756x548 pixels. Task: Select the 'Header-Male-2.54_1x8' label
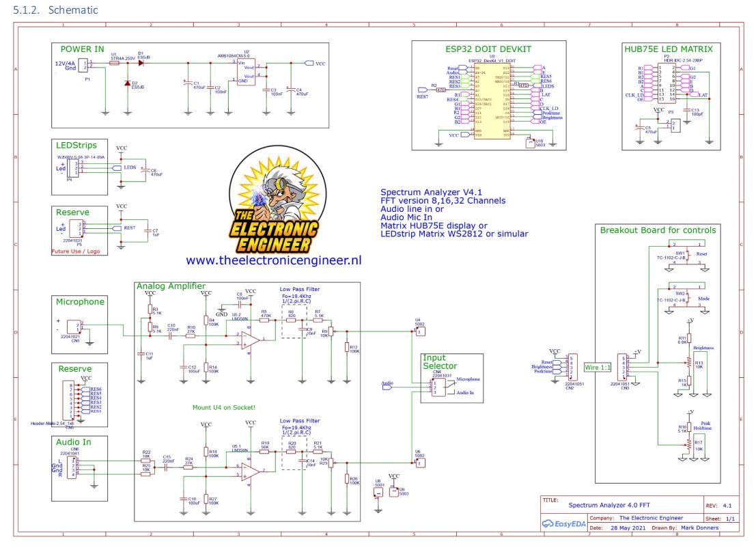[x=52, y=424]
